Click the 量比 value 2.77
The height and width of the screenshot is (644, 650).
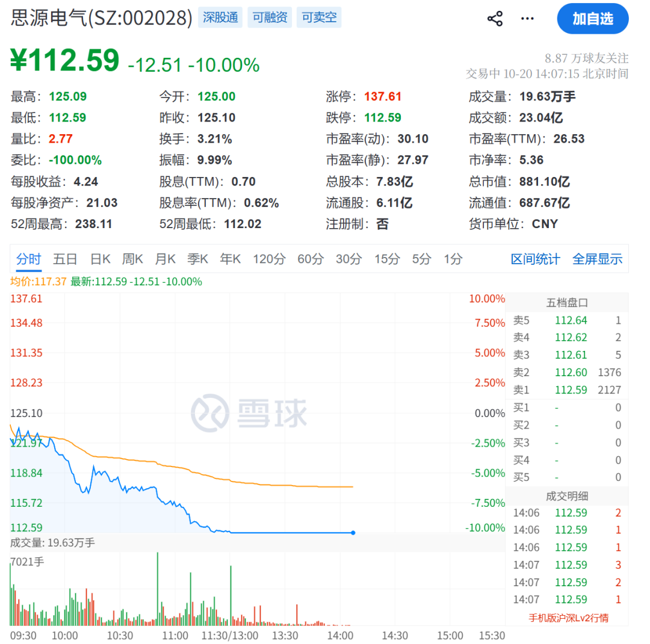(61, 139)
